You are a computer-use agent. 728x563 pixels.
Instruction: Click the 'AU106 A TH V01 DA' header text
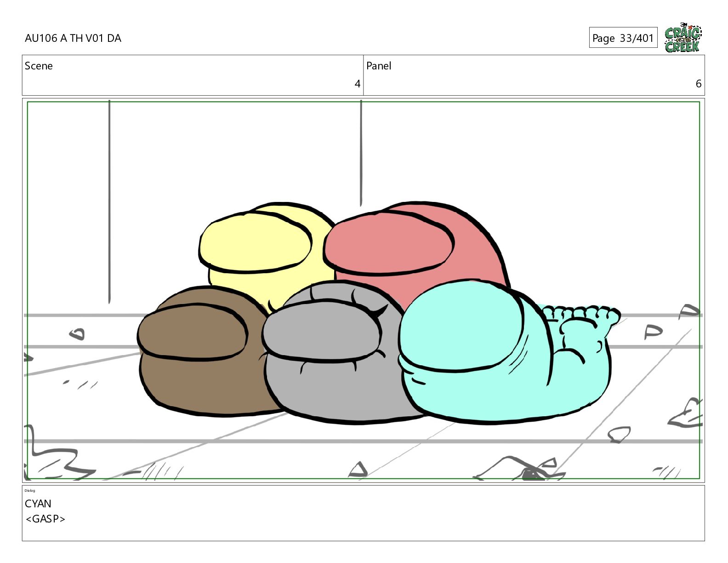[x=73, y=38]
